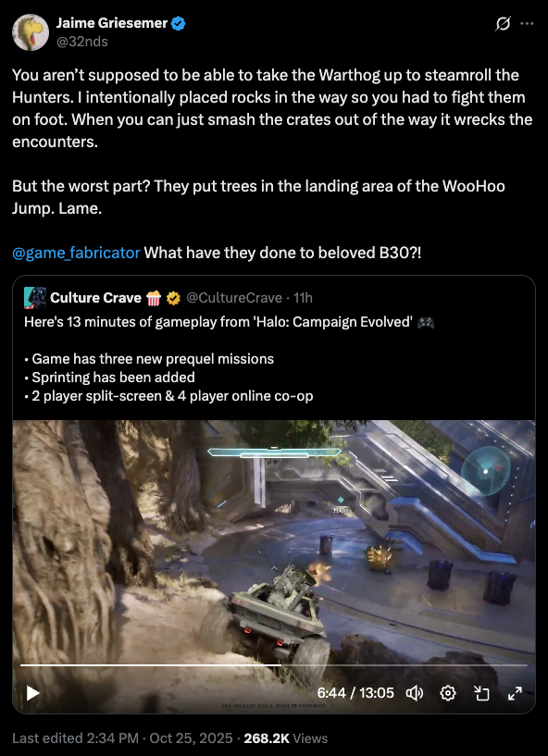The width and height of the screenshot is (548, 756).
Task: Open the three-dot more options menu
Action: click(x=527, y=23)
